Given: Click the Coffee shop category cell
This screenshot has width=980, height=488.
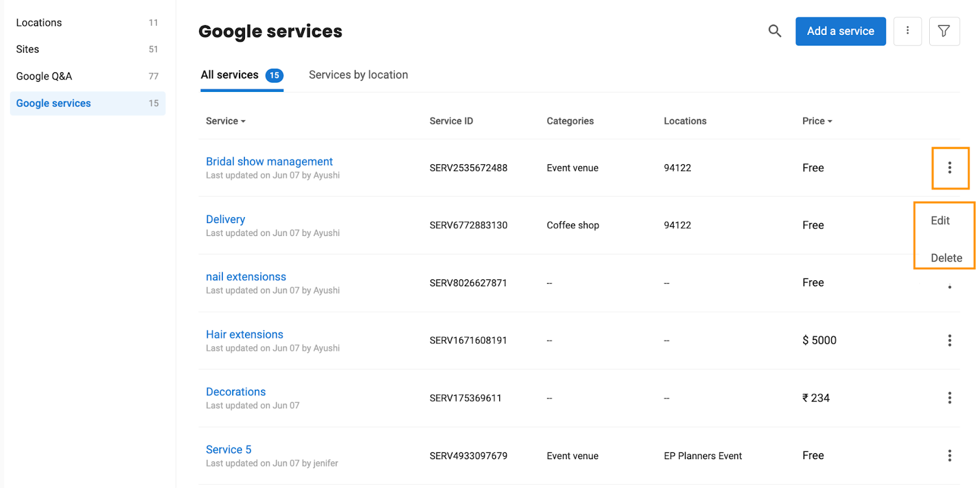Looking at the screenshot, I should coord(573,225).
